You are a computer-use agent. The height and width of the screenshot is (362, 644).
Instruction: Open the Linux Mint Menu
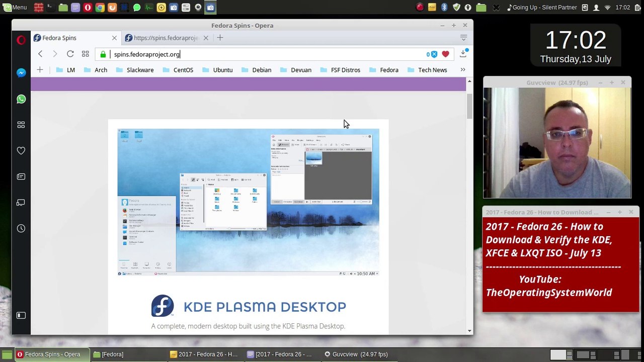14,8
